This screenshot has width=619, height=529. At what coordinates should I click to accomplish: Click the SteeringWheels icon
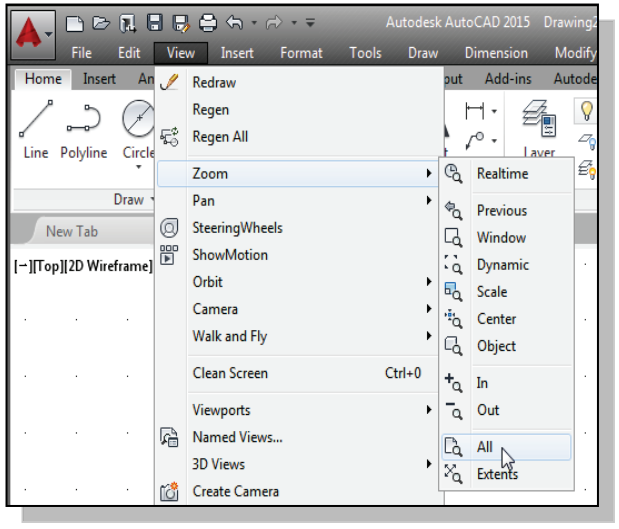point(169,228)
